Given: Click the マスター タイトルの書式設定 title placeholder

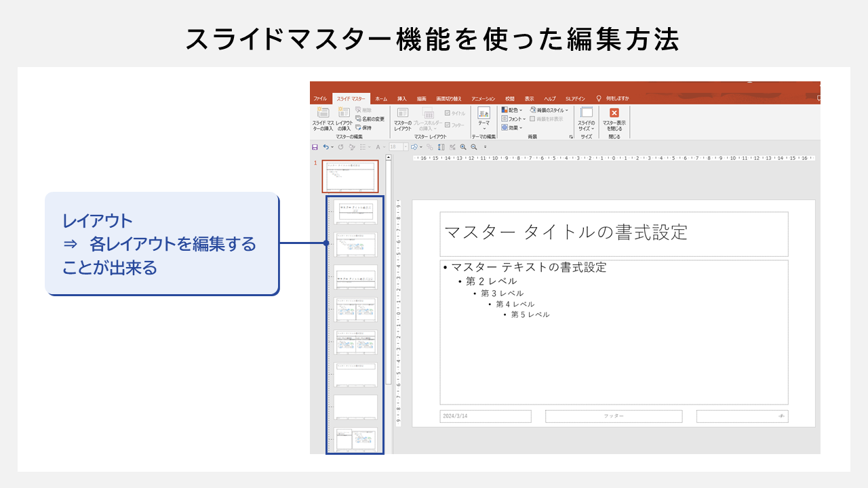Looking at the screenshot, I should pos(614,234).
